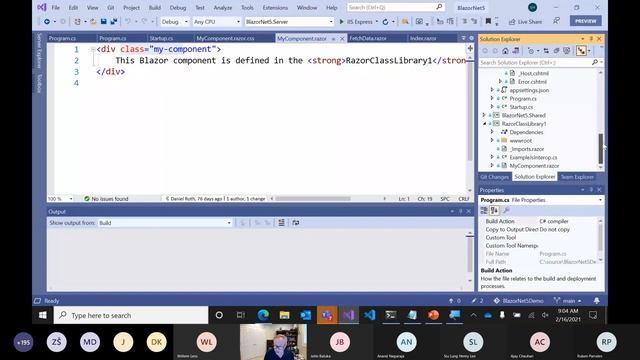Click the Windows Start button
The width and height of the screenshot is (640, 360).
tap(42, 315)
